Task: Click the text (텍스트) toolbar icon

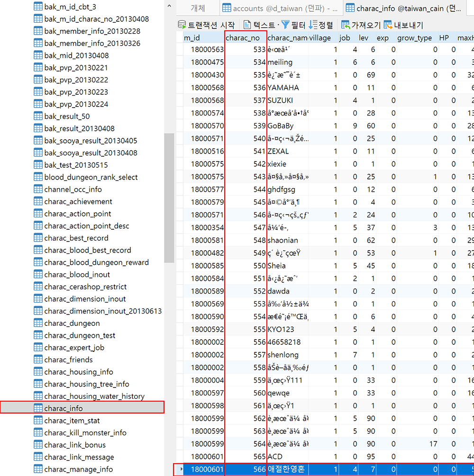Action: point(247,25)
